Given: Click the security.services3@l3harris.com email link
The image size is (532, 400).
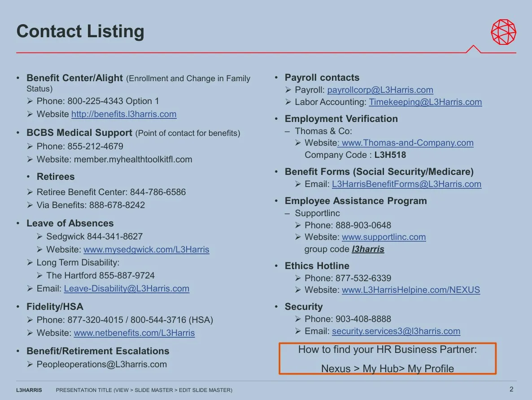Looking at the screenshot, I should 396,331.
